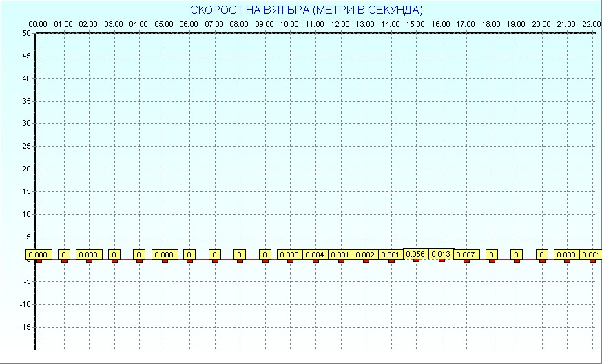
Task: Click the data label at 09:00
Action: point(264,255)
